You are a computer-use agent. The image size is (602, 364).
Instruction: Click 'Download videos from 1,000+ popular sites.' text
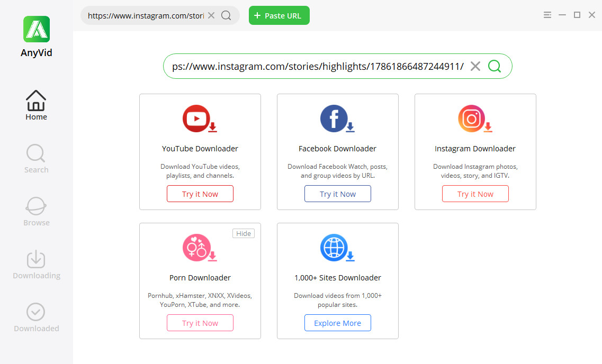point(338,301)
